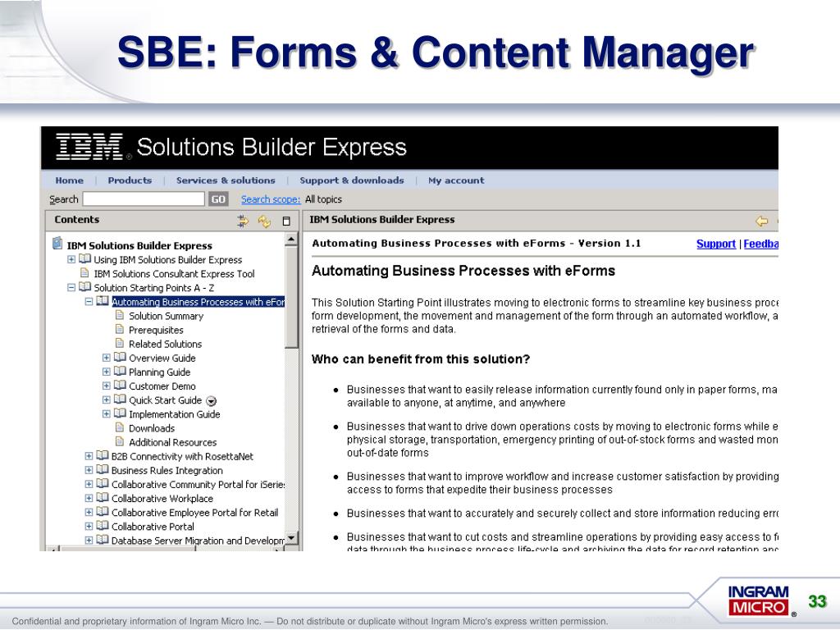The height and width of the screenshot is (630, 840).
Task: Select Related Solutions topic
Action: [165, 344]
